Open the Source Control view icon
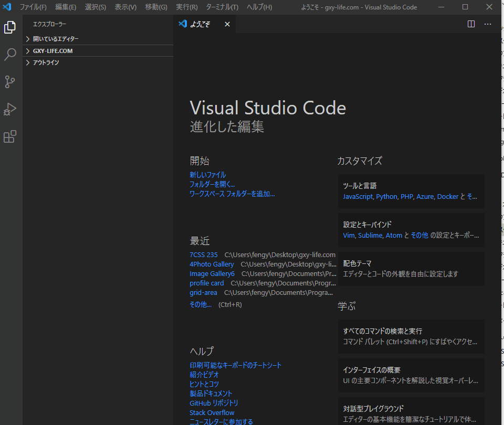The height and width of the screenshot is (425, 504). [x=10, y=82]
